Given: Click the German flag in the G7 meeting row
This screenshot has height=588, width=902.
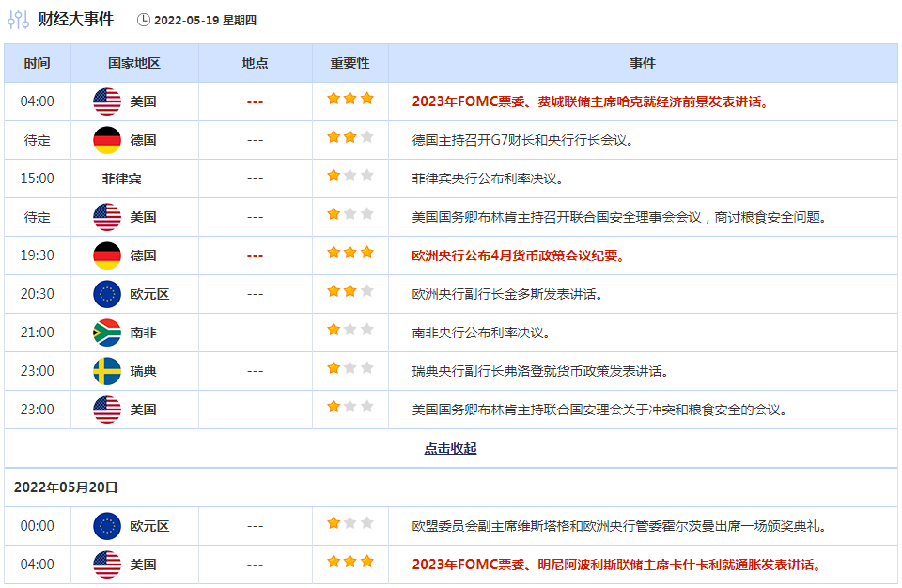Looking at the screenshot, I should pyautogui.click(x=107, y=140).
